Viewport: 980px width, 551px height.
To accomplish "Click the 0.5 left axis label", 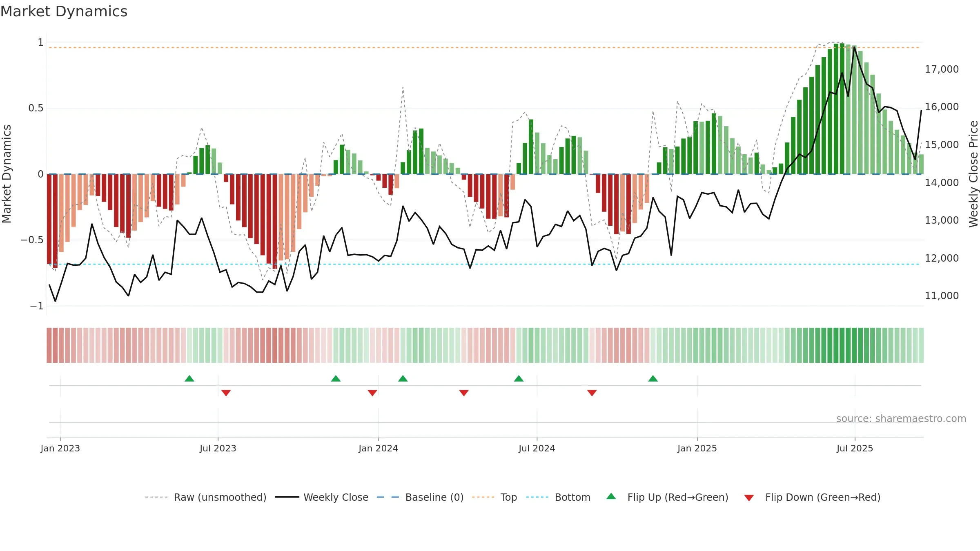I will coord(36,108).
